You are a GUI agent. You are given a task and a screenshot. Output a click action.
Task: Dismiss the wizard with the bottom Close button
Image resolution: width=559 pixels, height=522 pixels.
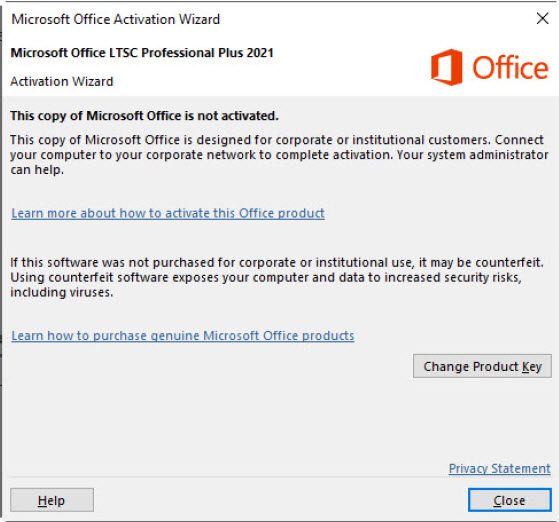[x=509, y=500]
